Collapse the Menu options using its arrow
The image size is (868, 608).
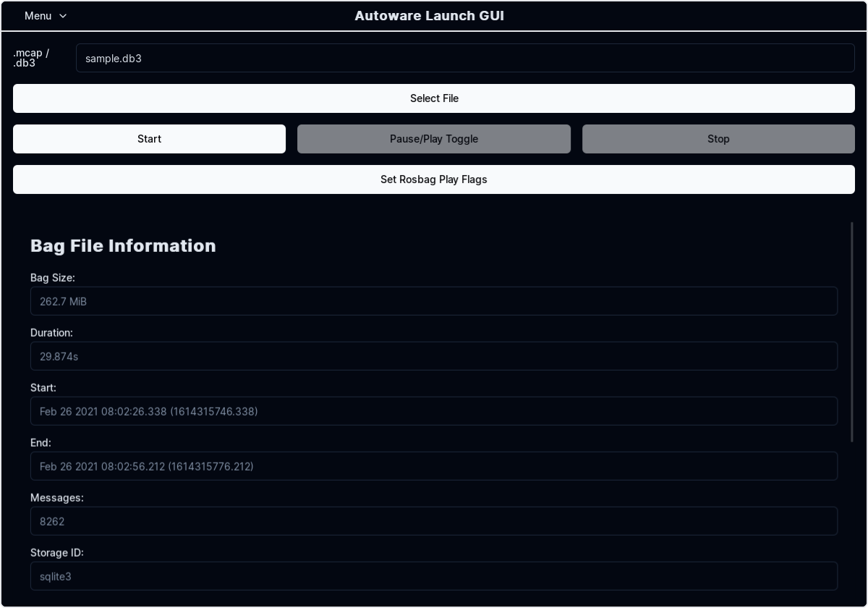[x=63, y=16]
